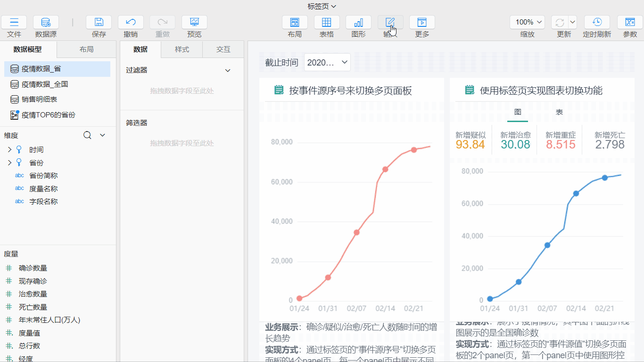Click the 撤销 undo icon

pos(131,22)
